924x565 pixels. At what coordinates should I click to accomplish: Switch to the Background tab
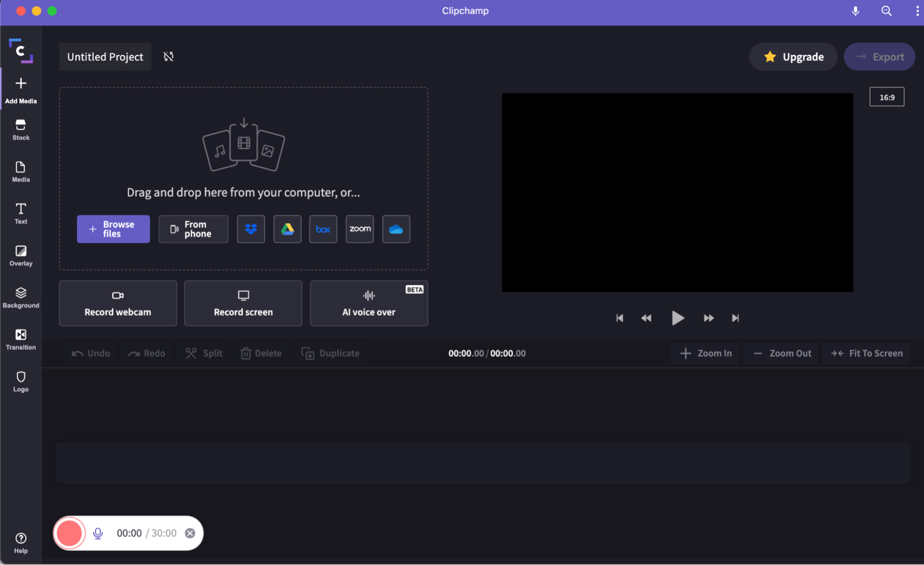click(x=21, y=298)
